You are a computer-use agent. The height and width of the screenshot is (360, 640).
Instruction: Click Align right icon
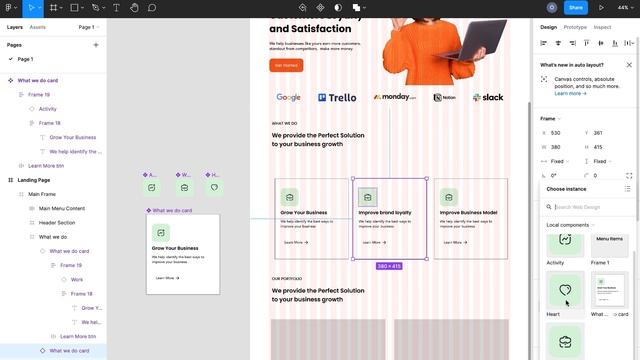[573, 43]
